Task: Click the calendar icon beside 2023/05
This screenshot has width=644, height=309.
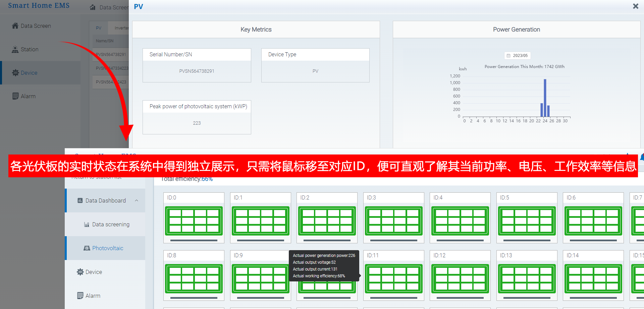Action: pyautogui.click(x=508, y=56)
